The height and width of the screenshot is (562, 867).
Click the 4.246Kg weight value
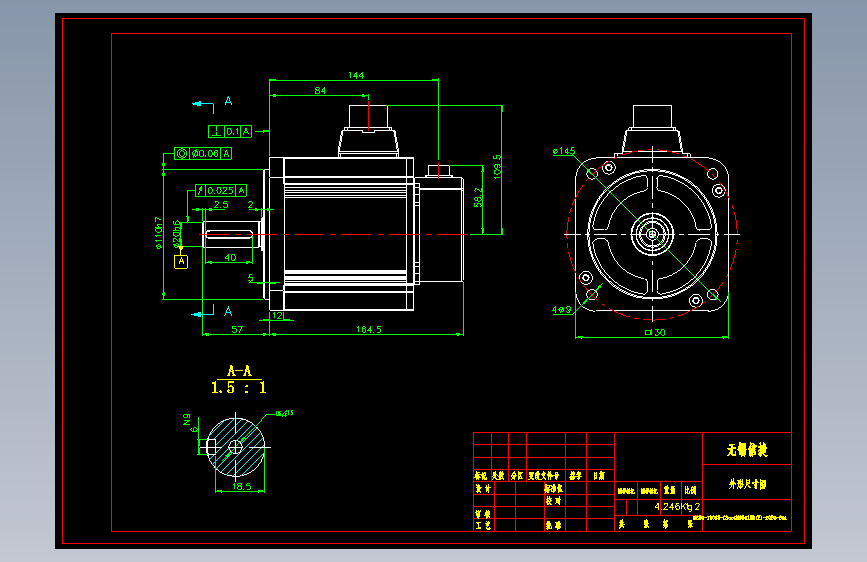[x=673, y=507]
